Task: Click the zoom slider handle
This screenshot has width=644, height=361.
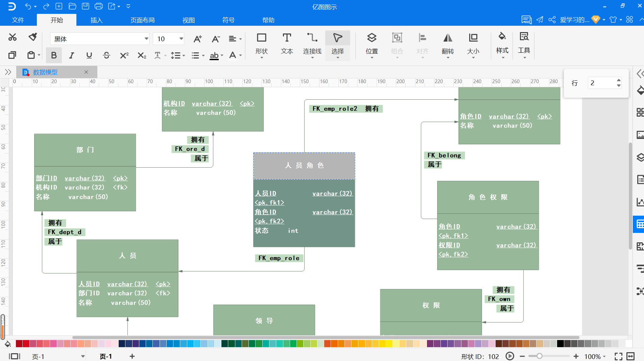Action: 540,356
